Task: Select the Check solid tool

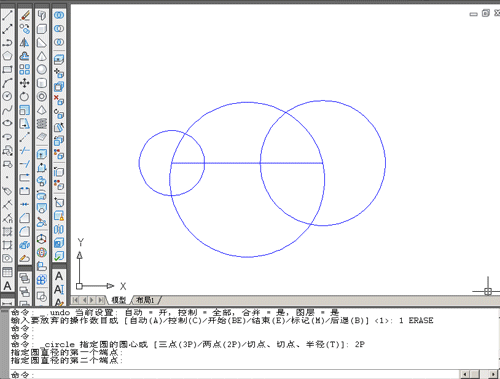Action: (59, 256)
